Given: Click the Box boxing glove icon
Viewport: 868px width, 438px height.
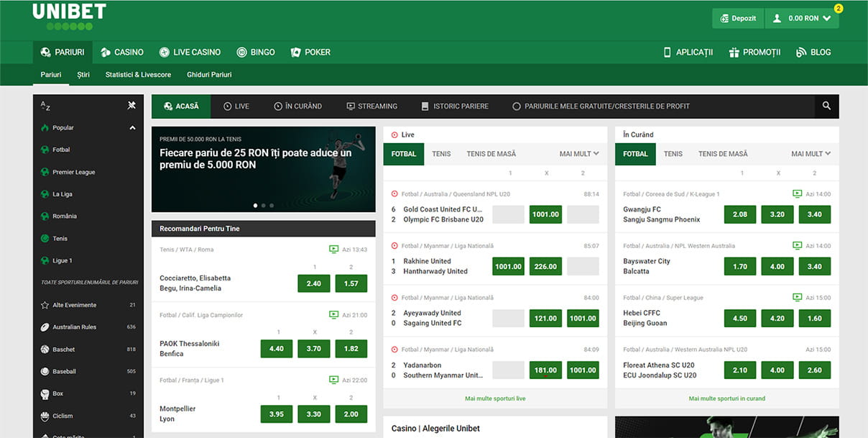Looking at the screenshot, I should pos(45,394).
